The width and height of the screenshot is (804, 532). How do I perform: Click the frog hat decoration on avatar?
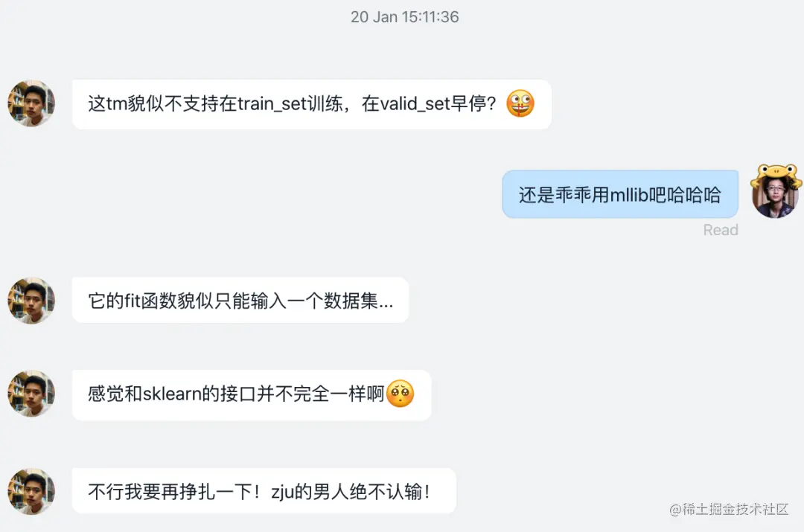[x=776, y=174]
